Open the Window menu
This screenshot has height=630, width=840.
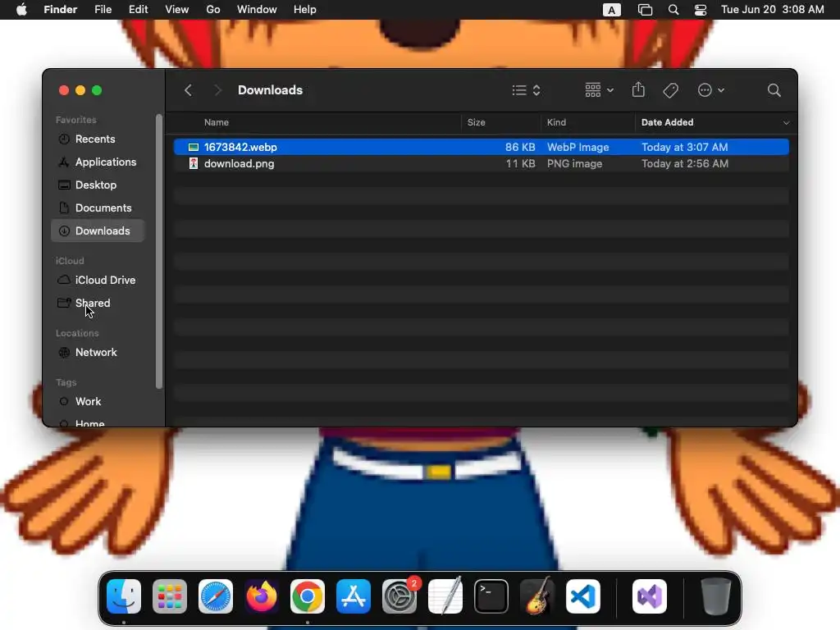pos(257,10)
